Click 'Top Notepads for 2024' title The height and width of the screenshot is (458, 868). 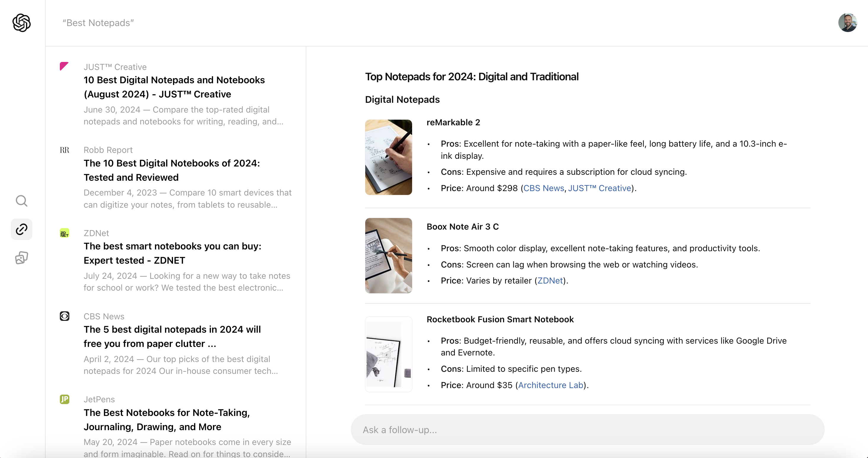tap(472, 76)
